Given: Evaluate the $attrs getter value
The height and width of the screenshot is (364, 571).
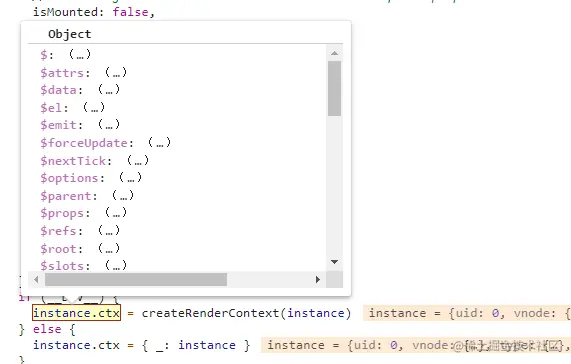Looking at the screenshot, I should click(x=116, y=72).
